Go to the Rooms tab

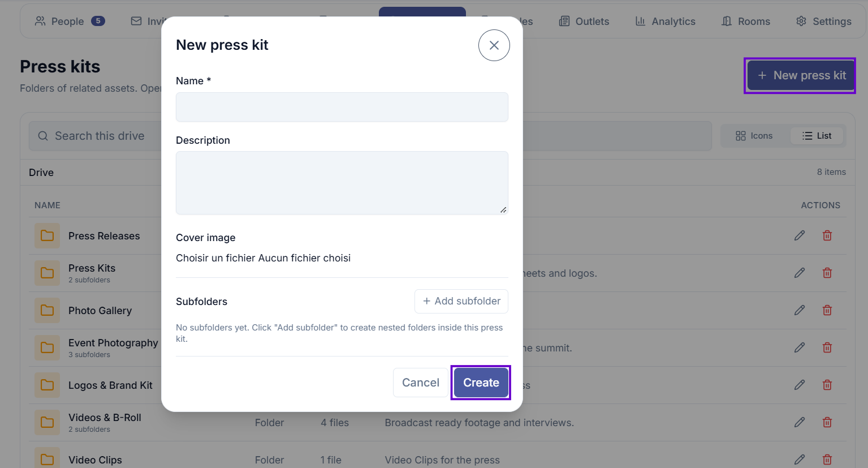(745, 22)
